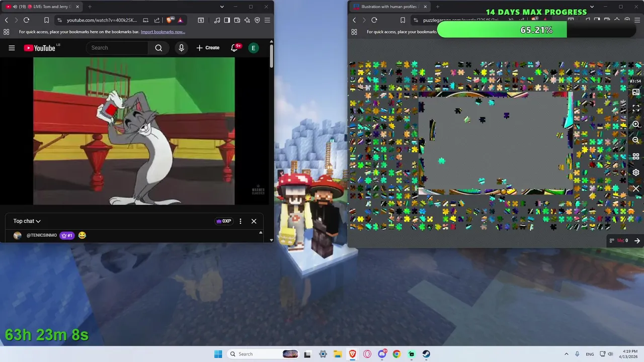Open Steam from the taskbar
The height and width of the screenshot is (362, 644).
click(x=426, y=354)
